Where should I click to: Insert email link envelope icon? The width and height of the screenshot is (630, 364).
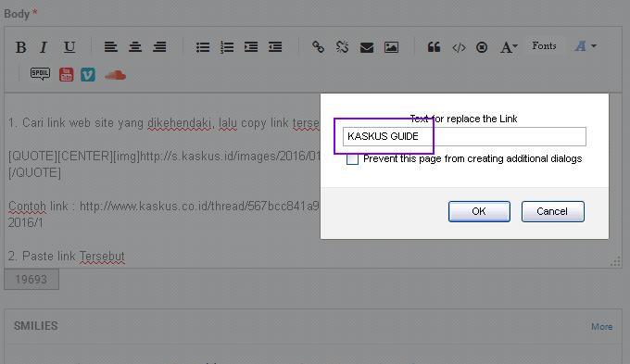[x=367, y=47]
